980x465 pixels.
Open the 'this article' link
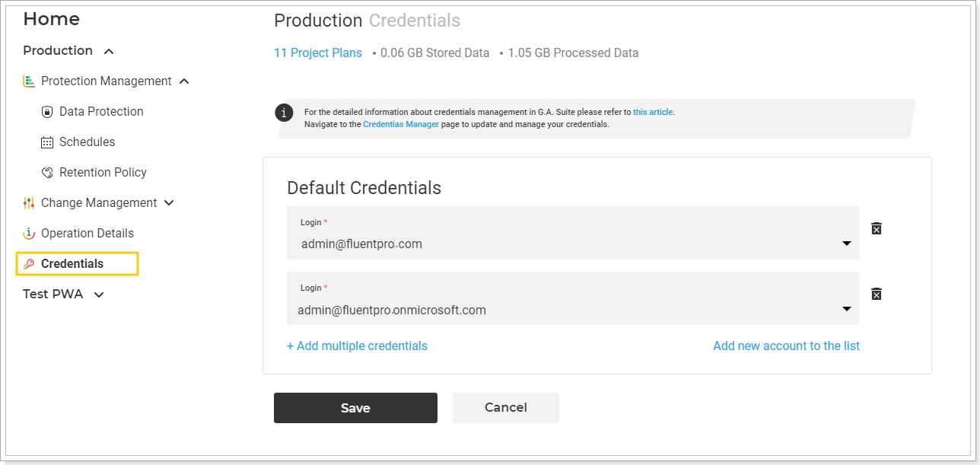pos(653,112)
